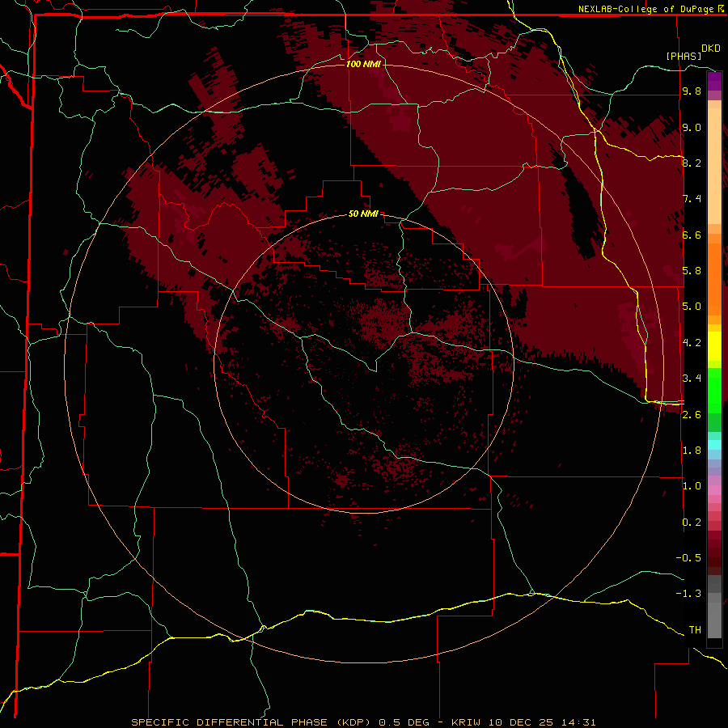Click the NEXLAB-College of DuPage label
This screenshot has width=728, height=728.
[647, 9]
